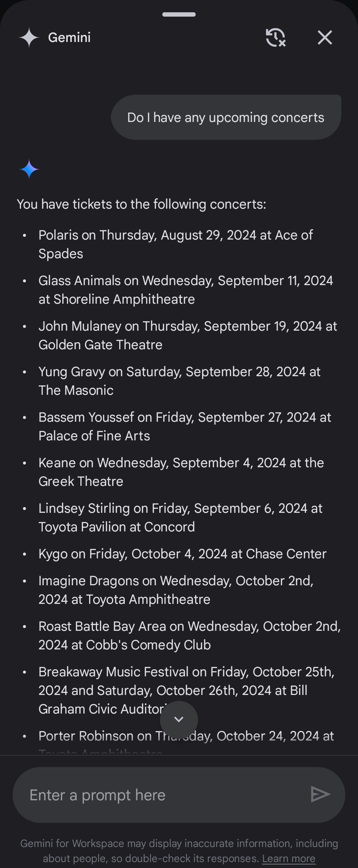358x868 pixels.
Task: Click the Kygo at Chase Center entry
Action: 182,554
